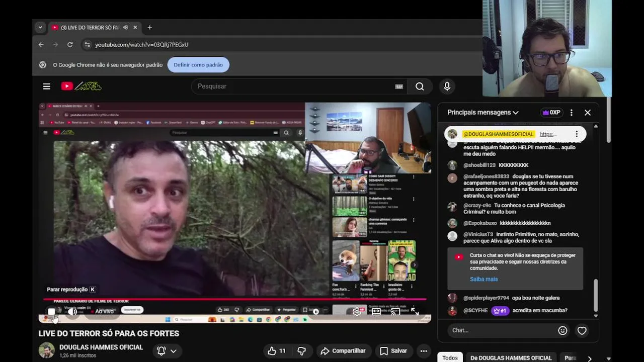644x362 pixels.
Task: Mute the video with the speaker icon
Action: [x=72, y=312]
